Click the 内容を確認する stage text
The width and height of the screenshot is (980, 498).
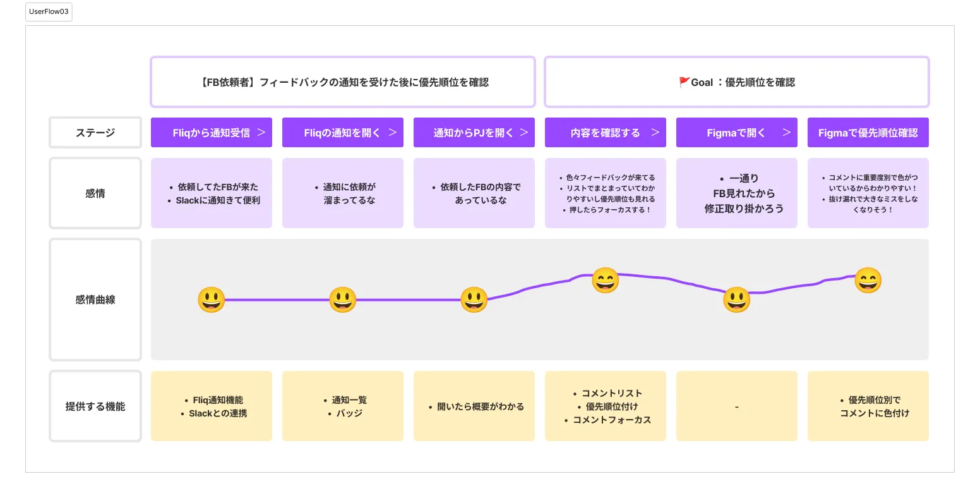[605, 133]
